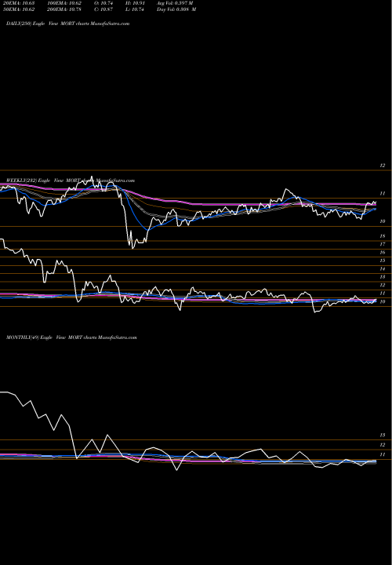The width and height of the screenshot is (392, 565).
Task: Click the DAILY(250) Eagle View chart title
Action: coord(67,24)
